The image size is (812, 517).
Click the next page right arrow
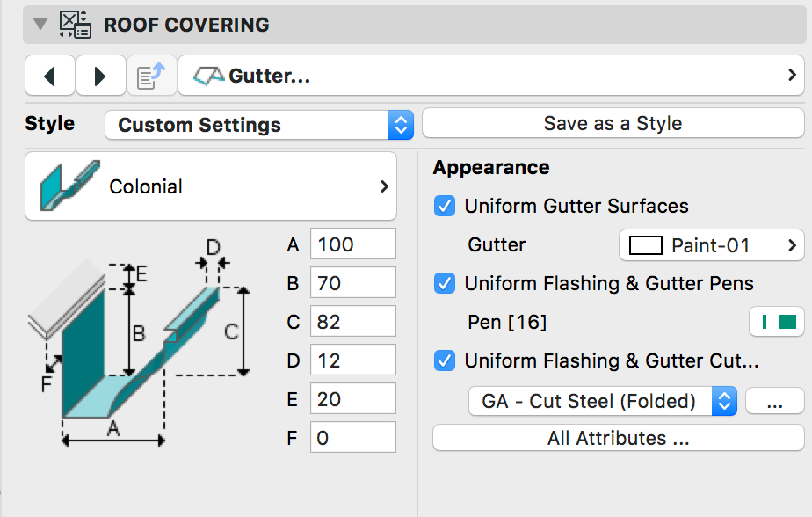pos(100,76)
